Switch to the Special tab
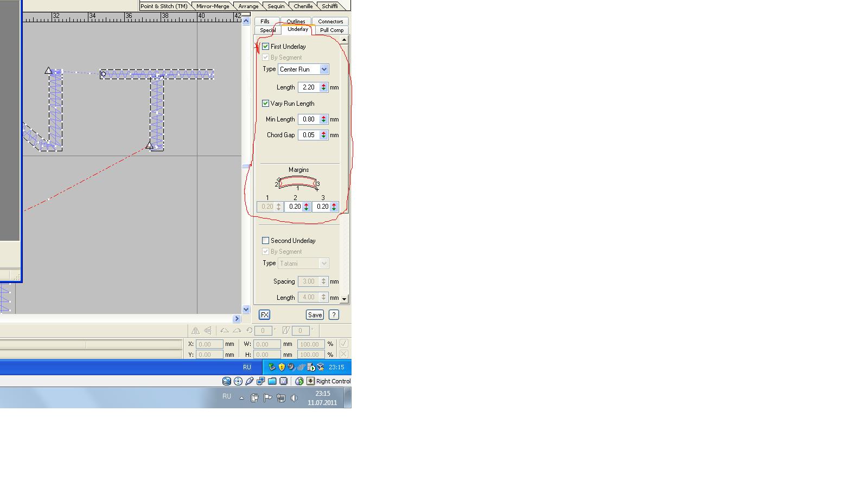868x488 pixels. point(268,30)
